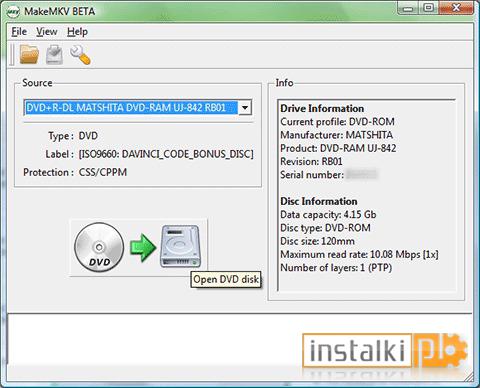The image size is (480, 388).
Task: Click the DVD disc image
Action: (x=99, y=247)
